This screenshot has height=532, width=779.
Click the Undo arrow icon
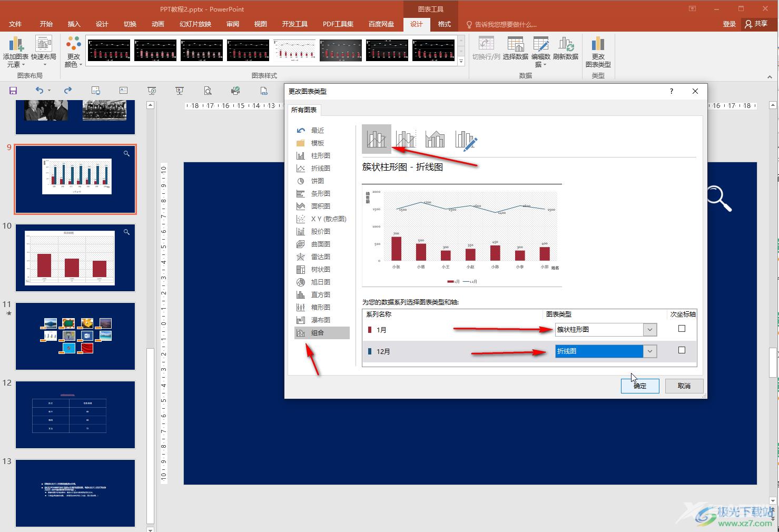pyautogui.click(x=40, y=91)
